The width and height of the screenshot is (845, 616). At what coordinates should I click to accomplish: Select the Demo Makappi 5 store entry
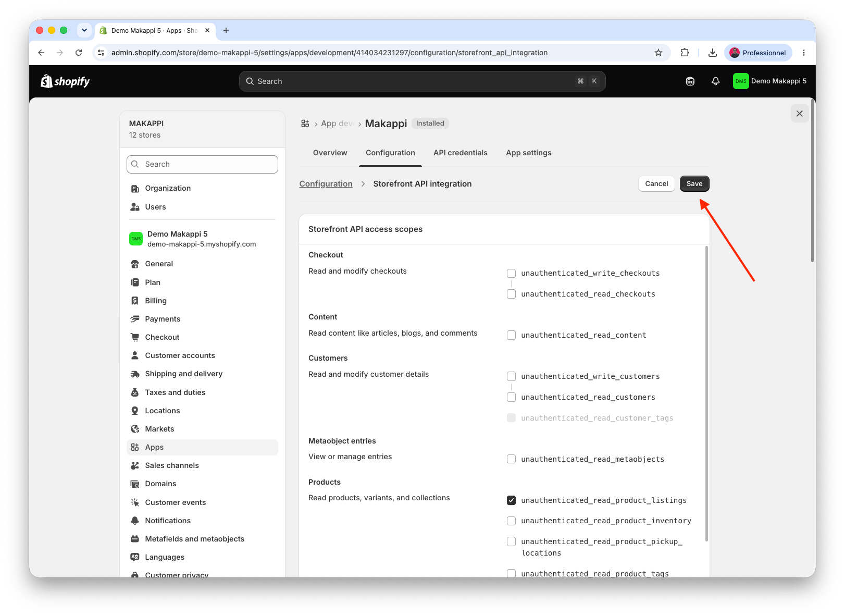[x=202, y=239]
